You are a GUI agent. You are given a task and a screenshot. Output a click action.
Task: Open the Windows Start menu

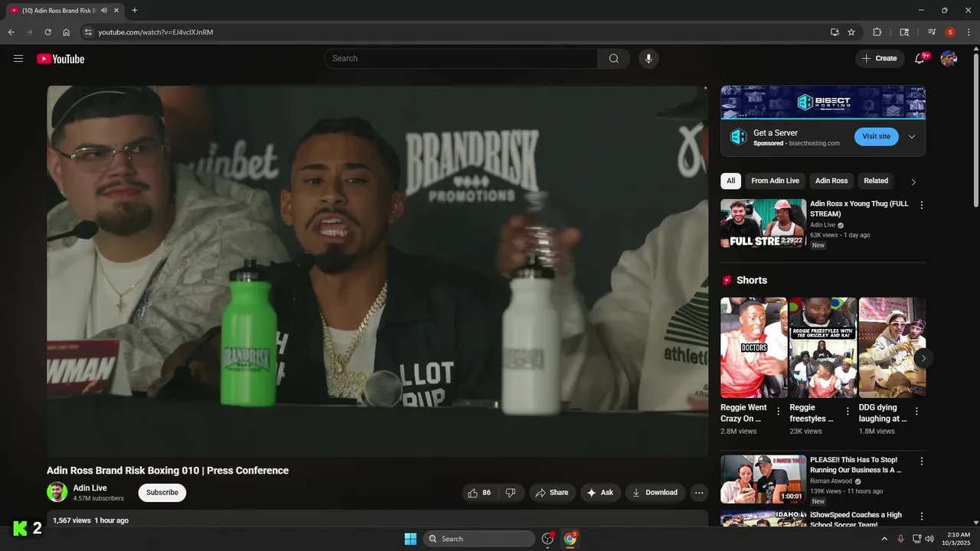click(410, 539)
